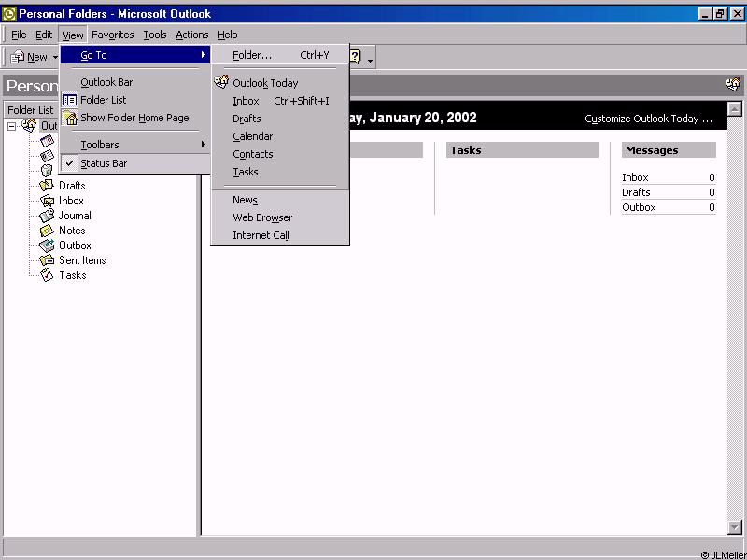
Task: Click the Folder List icon in View menu
Action: (x=70, y=100)
